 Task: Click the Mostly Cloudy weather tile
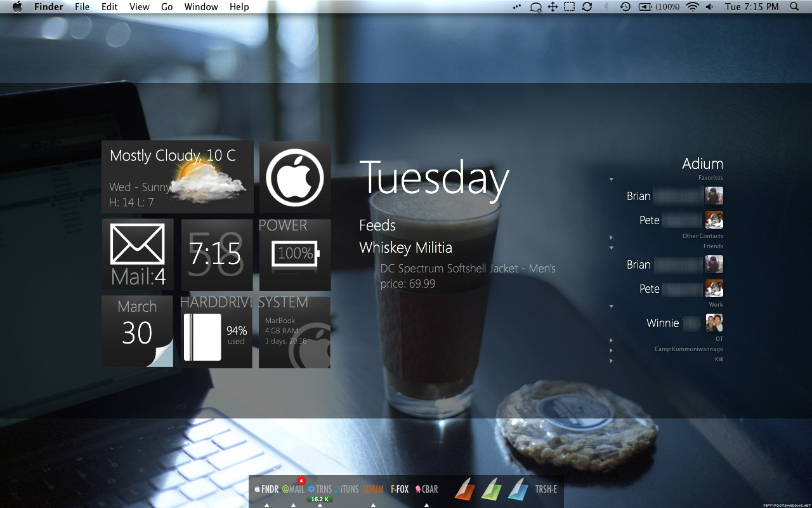click(178, 177)
